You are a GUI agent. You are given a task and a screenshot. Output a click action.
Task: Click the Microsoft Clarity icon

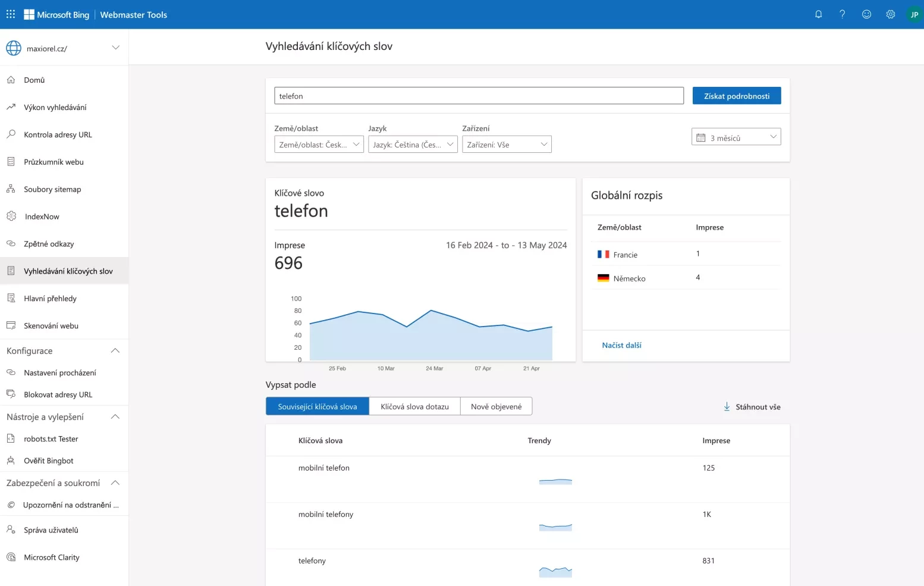[11, 557]
